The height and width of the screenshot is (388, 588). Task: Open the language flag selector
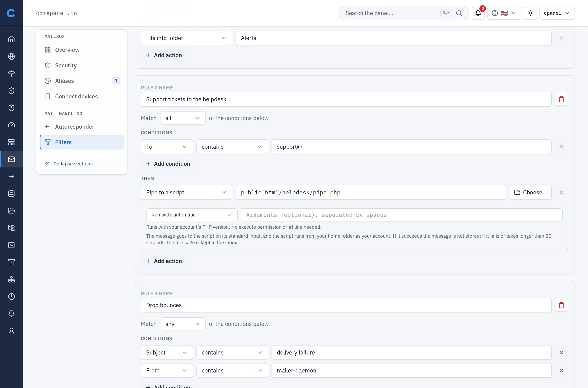[504, 13]
